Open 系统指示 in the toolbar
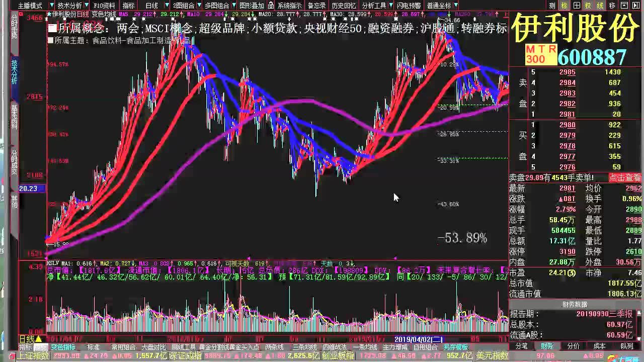This screenshot has height=362, width=644. (x=289, y=6)
